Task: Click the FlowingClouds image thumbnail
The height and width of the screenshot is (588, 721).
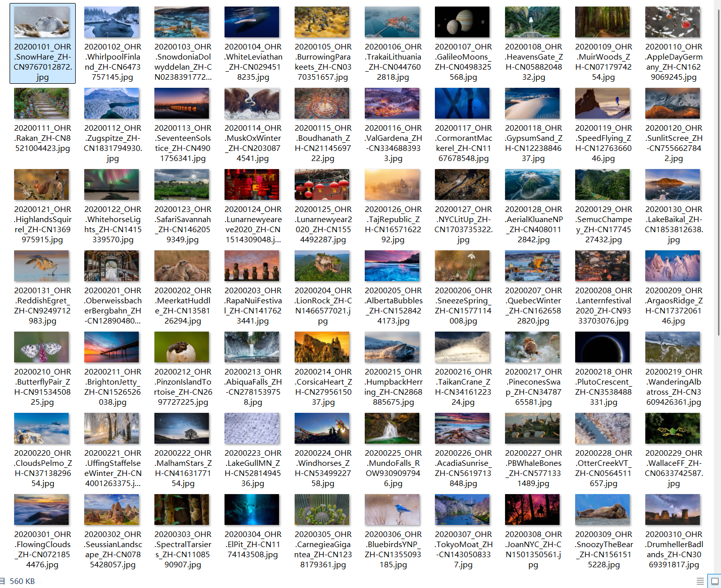Action: pos(42,510)
